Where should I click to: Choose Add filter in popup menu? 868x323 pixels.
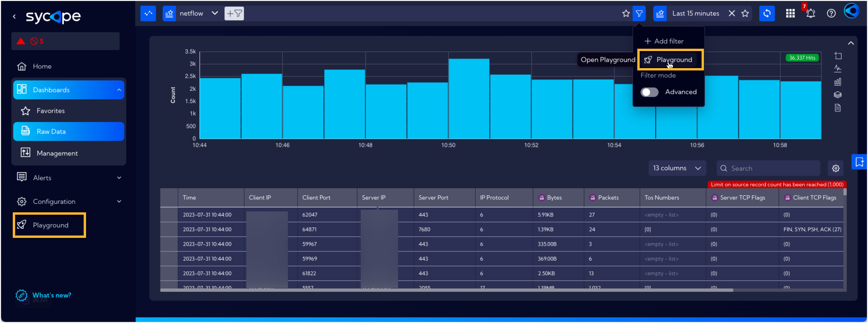(x=664, y=41)
